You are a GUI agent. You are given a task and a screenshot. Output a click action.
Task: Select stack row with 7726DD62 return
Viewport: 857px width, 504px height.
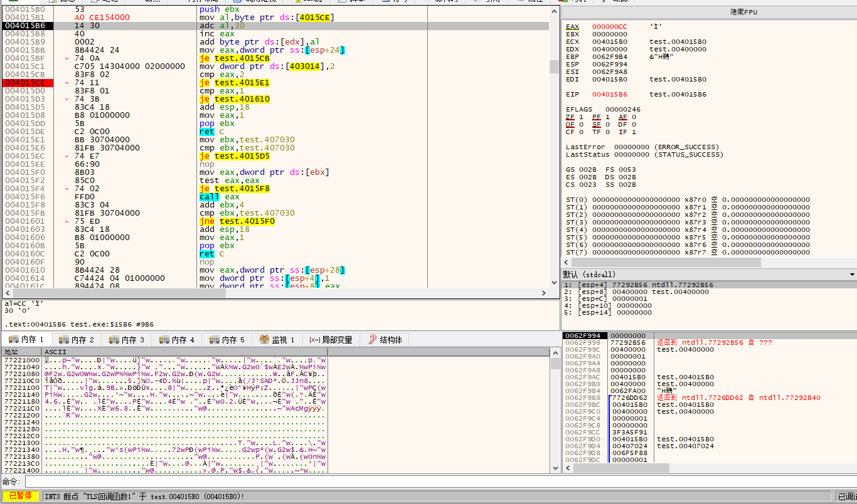click(709, 398)
